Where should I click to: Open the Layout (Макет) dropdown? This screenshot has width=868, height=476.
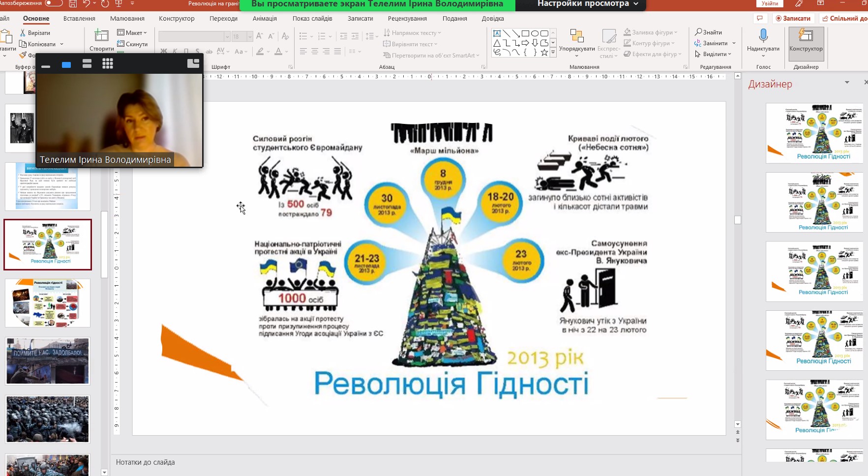click(132, 32)
